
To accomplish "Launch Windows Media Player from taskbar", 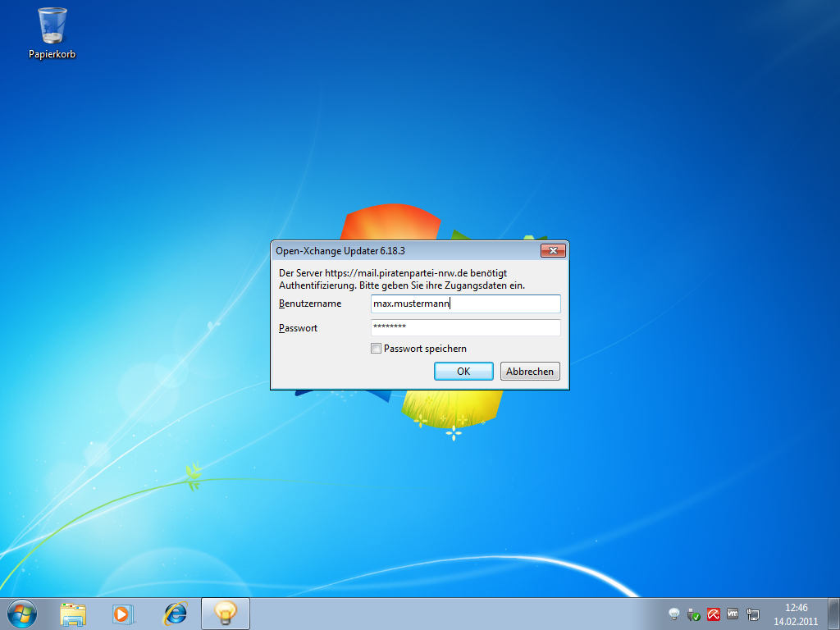I will 123,613.
